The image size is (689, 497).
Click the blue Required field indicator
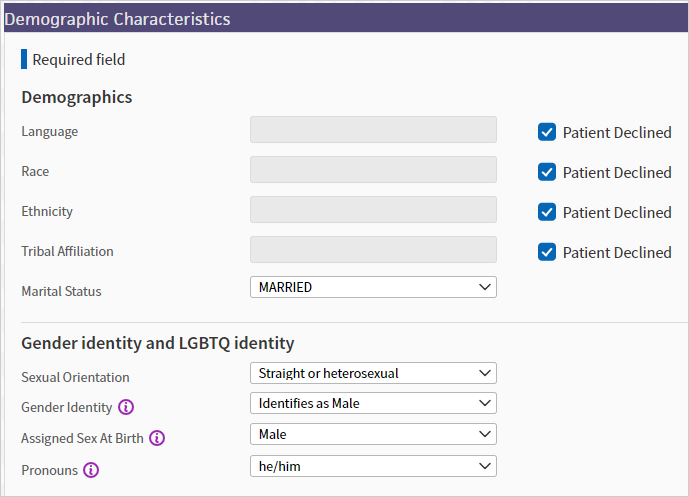24,59
